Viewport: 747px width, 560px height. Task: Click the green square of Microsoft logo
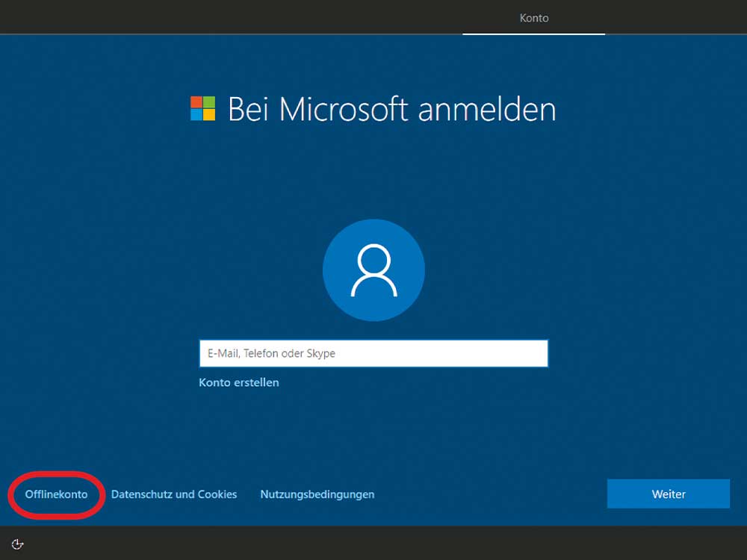[209, 102]
